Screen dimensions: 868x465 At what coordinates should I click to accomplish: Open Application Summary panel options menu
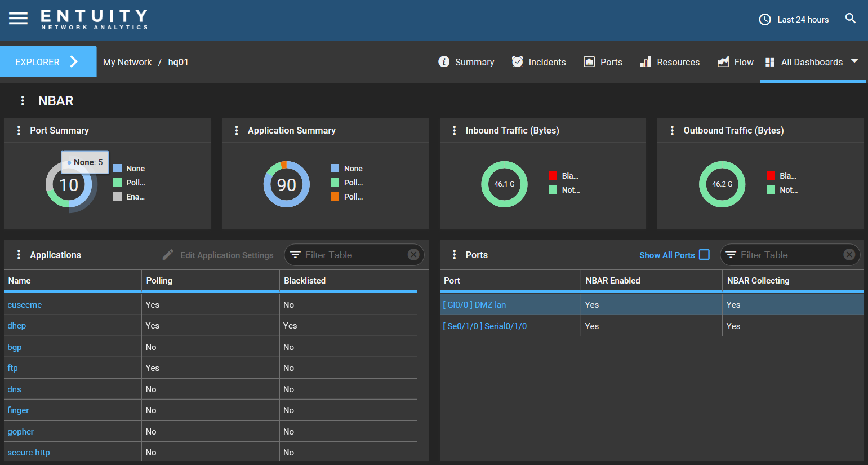pos(237,130)
